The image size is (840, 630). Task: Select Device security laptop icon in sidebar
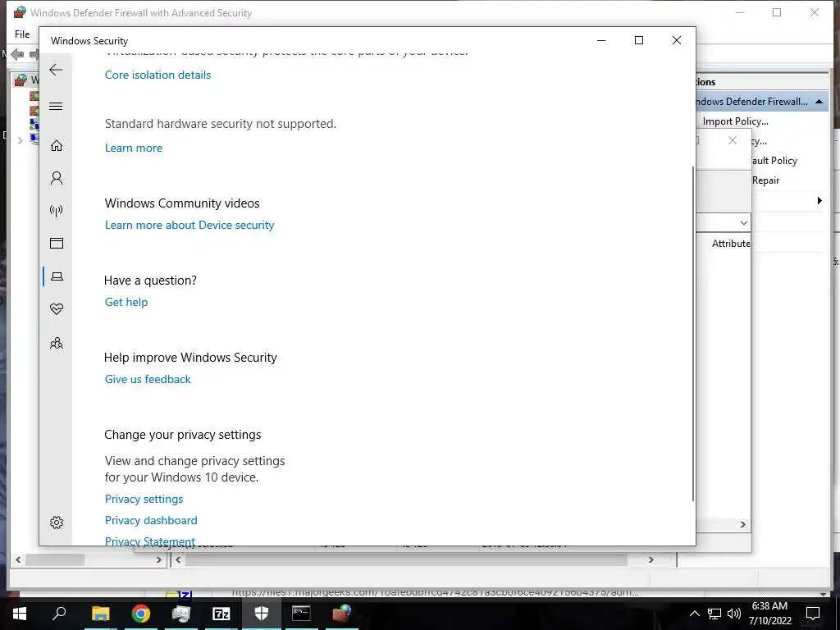tap(57, 276)
